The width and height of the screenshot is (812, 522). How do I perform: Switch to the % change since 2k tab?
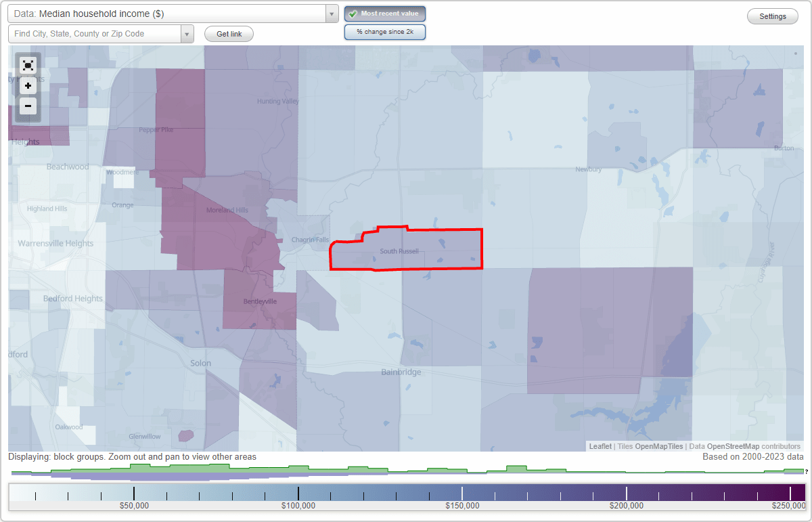(384, 31)
